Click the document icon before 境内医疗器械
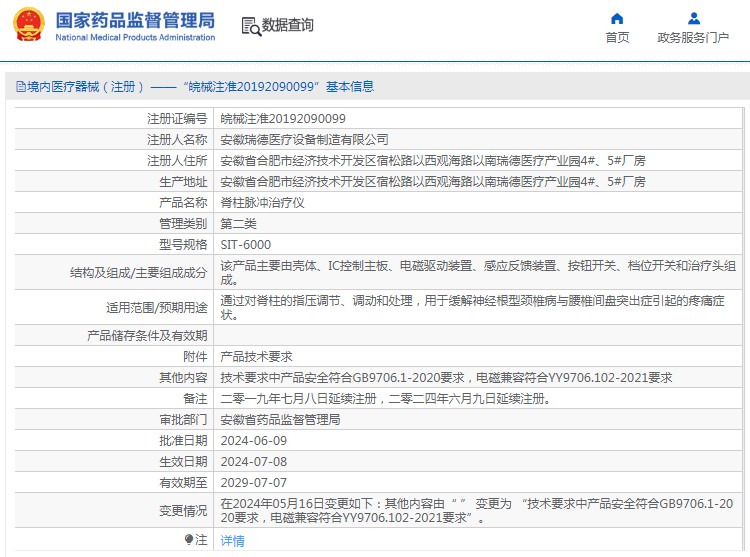The height and width of the screenshot is (557, 750). (20, 87)
